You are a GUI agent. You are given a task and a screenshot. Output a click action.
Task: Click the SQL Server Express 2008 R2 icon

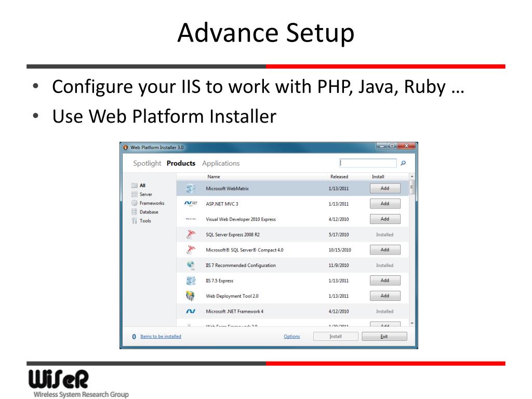(x=191, y=234)
